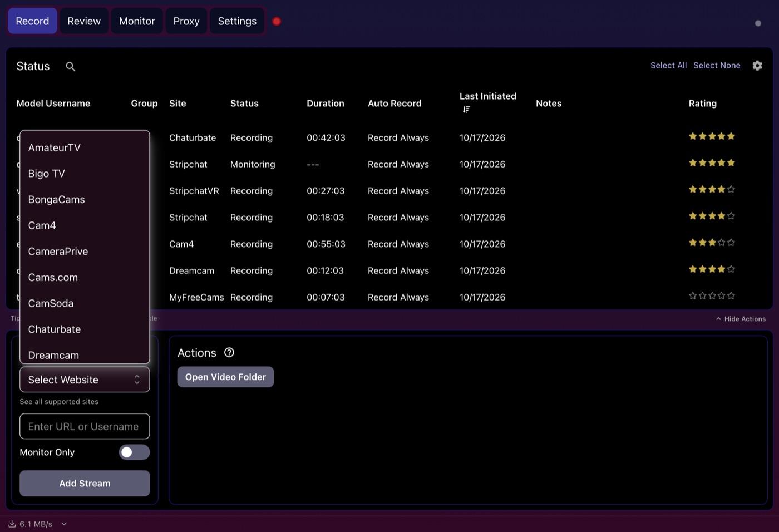Image resolution: width=779 pixels, height=532 pixels.
Task: Click Open Video Folder button
Action: pos(225,377)
